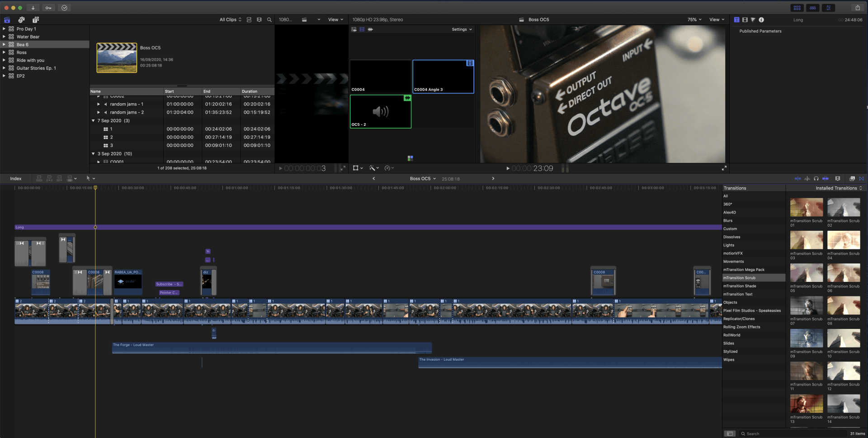Image resolution: width=868 pixels, height=438 pixels.
Task: Open the Info inspector tab
Action: tap(761, 20)
